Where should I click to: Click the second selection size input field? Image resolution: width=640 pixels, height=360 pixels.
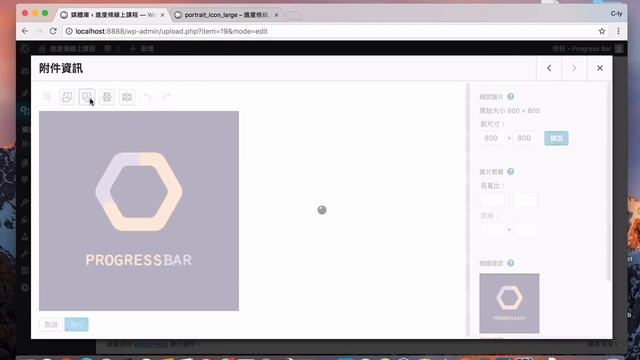pyautogui.click(x=525, y=230)
